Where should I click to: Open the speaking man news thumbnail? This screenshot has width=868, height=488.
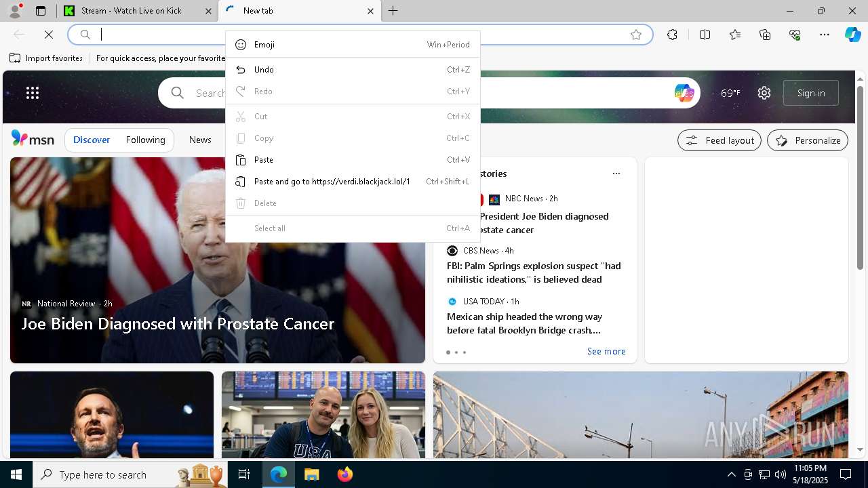pyautogui.click(x=112, y=415)
